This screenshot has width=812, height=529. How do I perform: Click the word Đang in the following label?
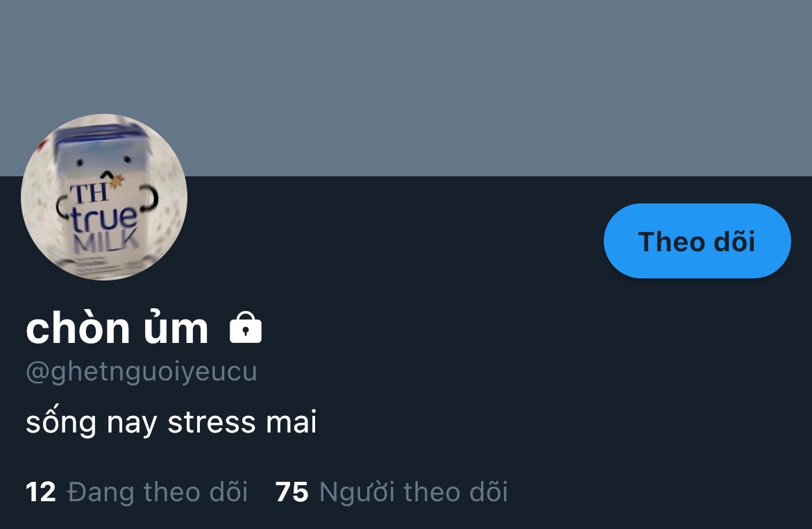pos(102,492)
